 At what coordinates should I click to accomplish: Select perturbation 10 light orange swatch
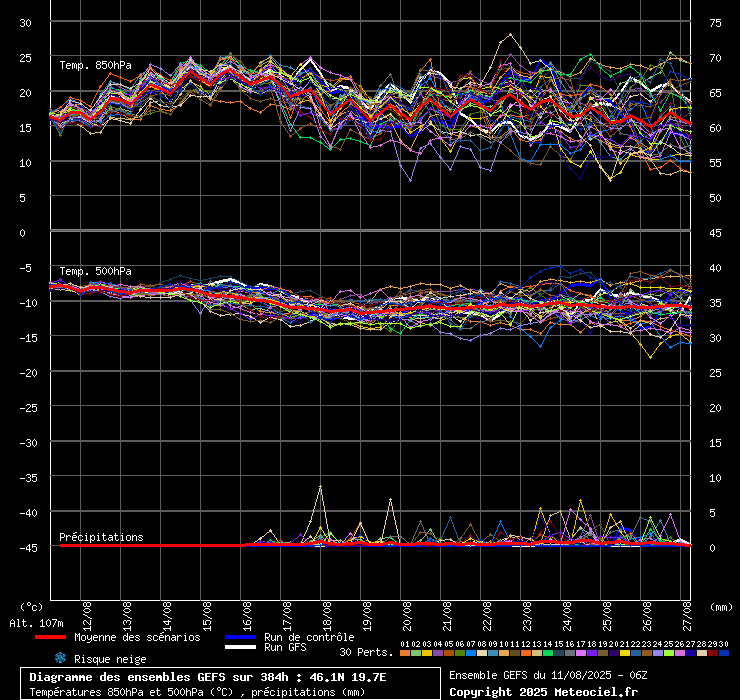point(504,653)
